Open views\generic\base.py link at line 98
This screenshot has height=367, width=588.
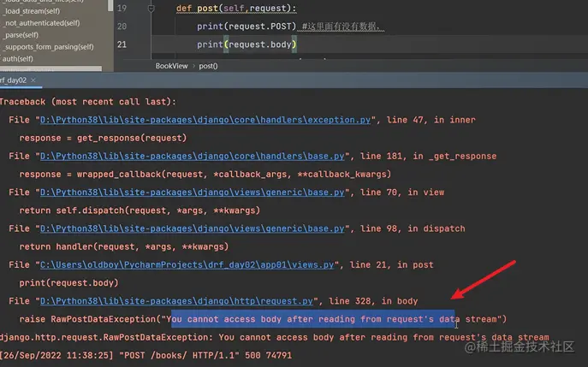pyautogui.click(x=192, y=228)
